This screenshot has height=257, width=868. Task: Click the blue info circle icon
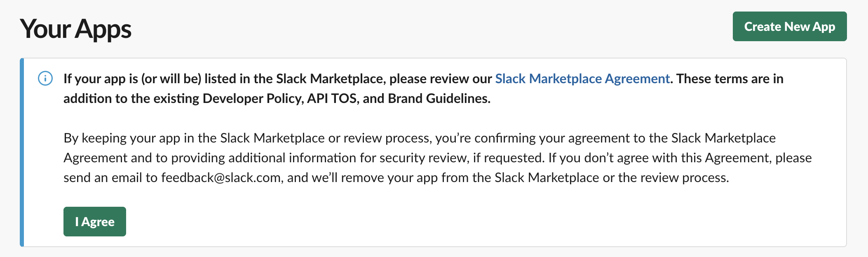pos(45,78)
